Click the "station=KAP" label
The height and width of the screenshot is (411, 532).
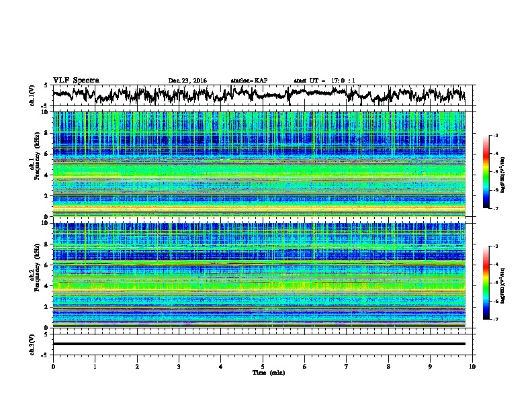(x=249, y=81)
